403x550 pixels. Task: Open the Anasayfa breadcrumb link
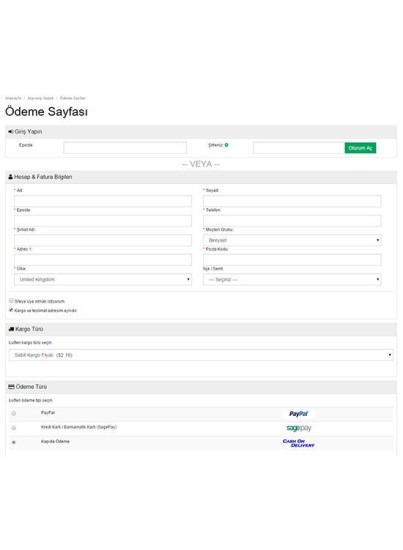click(13, 98)
